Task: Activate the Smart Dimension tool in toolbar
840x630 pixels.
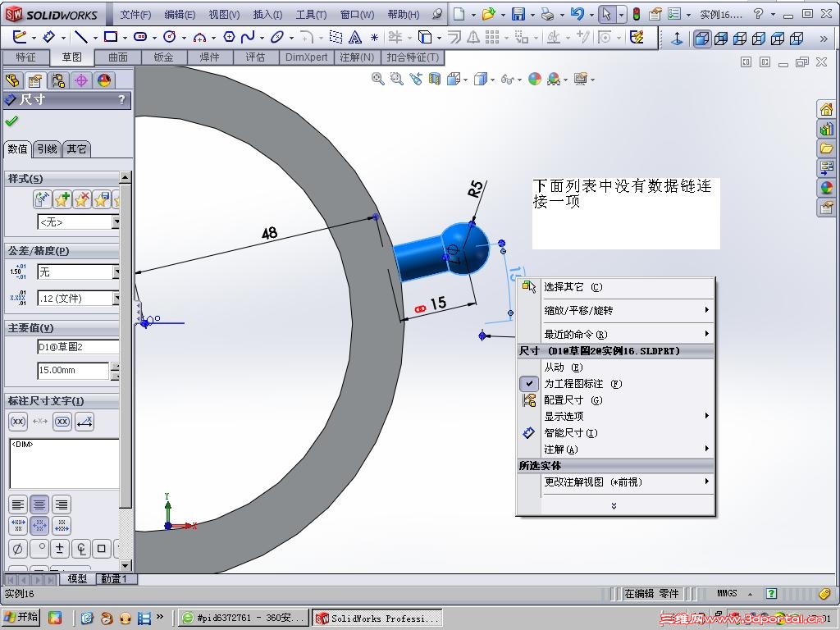Action: coord(48,36)
